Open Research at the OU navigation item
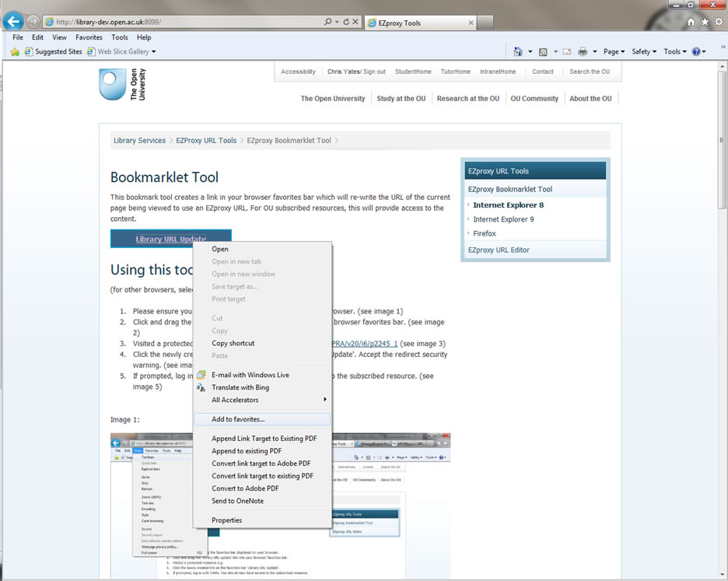Image resolution: width=728 pixels, height=581 pixels. point(468,99)
